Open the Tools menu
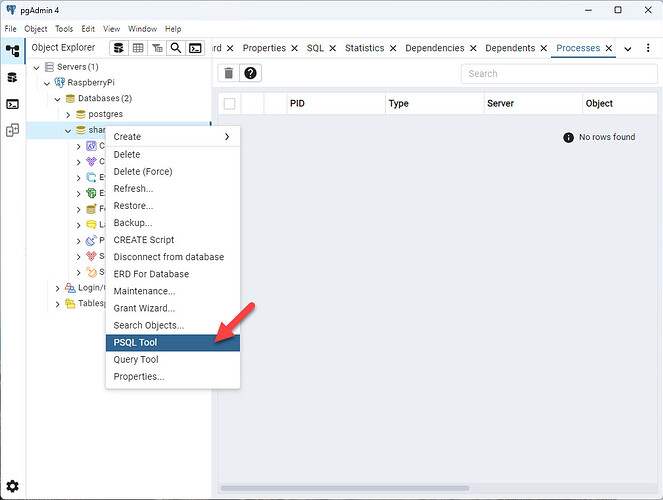 tap(64, 29)
